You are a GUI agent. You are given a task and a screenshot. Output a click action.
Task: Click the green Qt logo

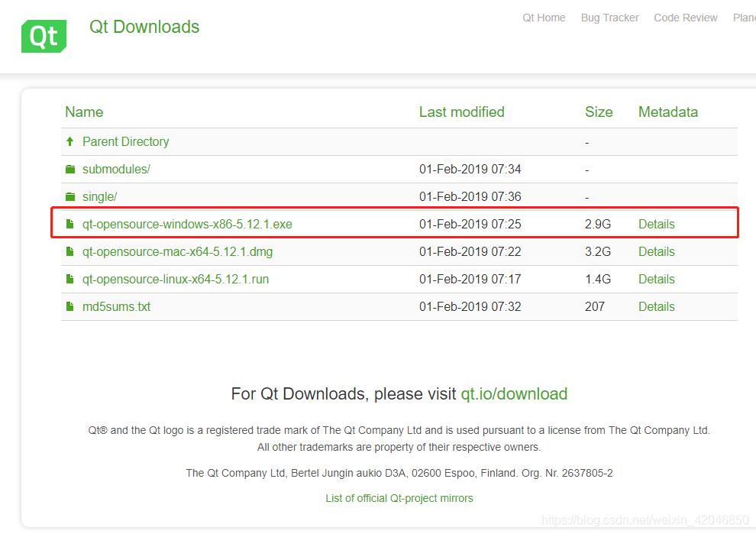[x=44, y=36]
